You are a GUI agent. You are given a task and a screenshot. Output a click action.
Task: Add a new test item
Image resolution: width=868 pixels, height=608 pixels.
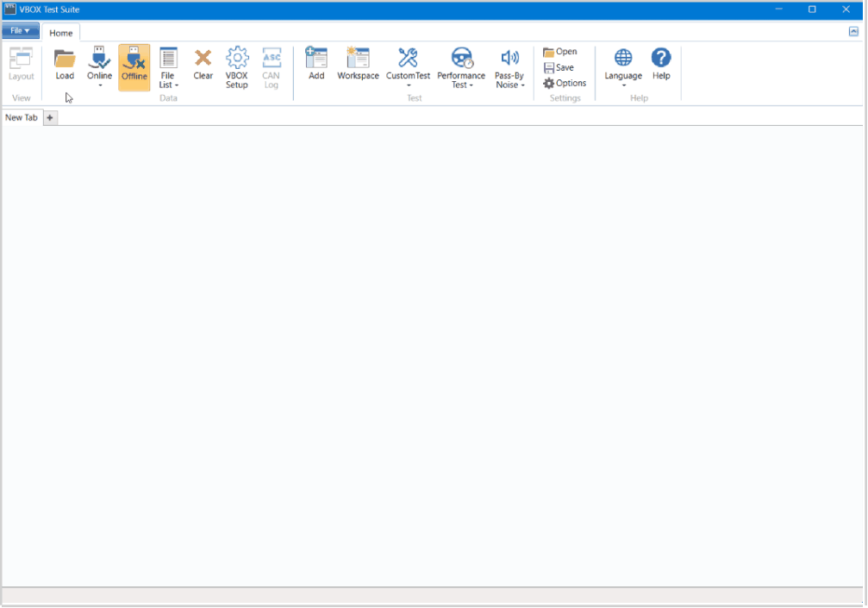click(x=316, y=60)
